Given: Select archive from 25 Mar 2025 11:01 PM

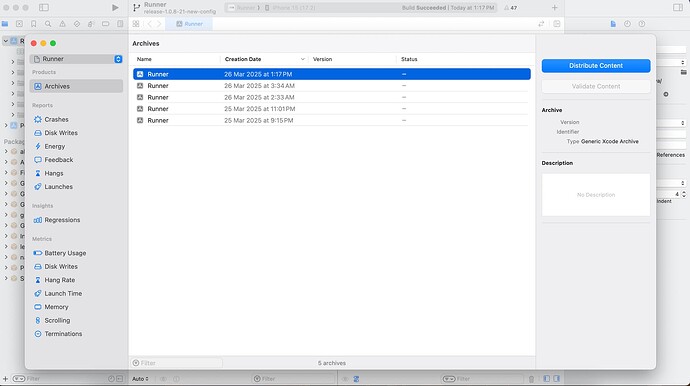Looking at the screenshot, I should tap(332, 109).
